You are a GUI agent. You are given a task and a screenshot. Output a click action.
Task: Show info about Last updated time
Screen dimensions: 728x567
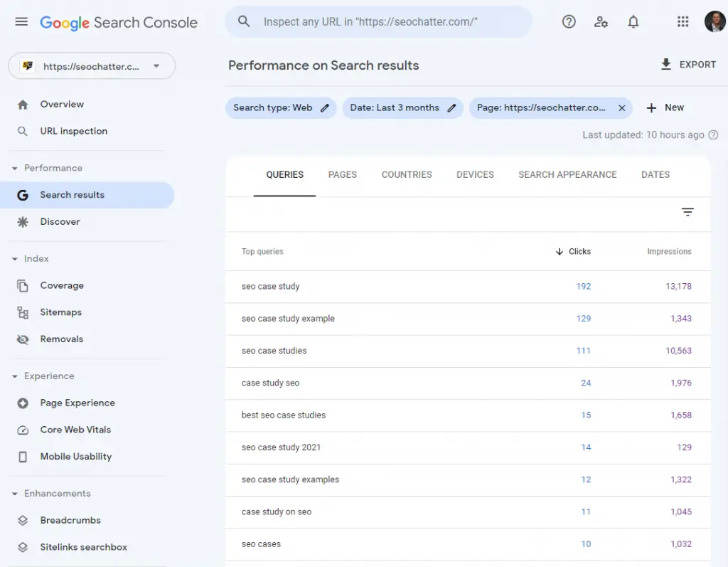click(x=713, y=134)
